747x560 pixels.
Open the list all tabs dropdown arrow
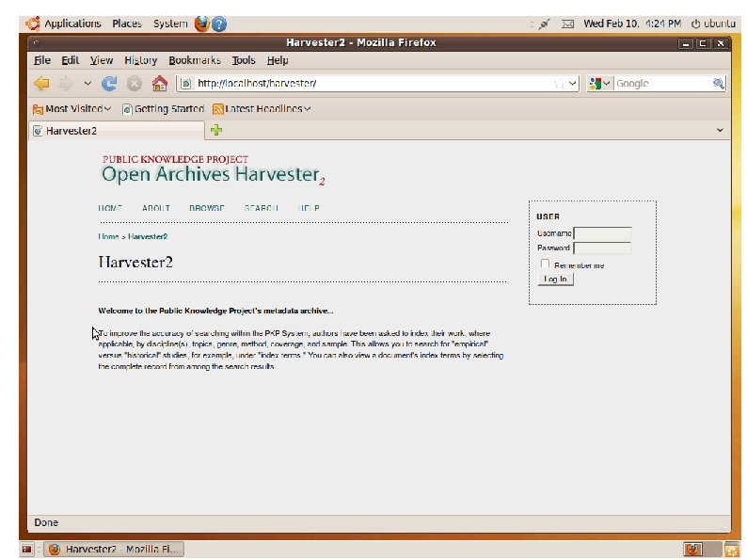pyautogui.click(x=720, y=130)
